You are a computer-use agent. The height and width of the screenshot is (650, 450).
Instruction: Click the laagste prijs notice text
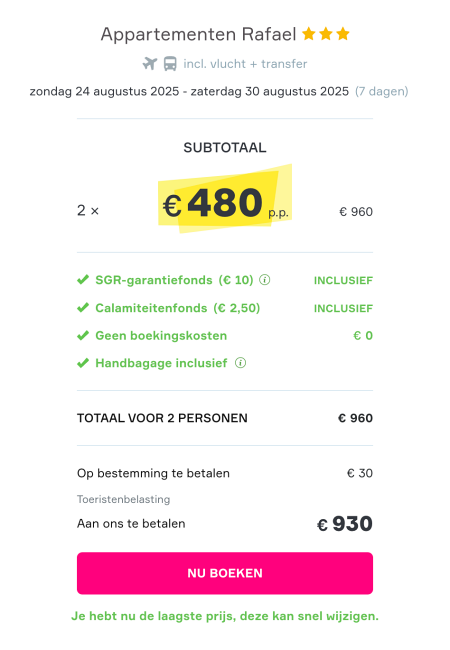pyautogui.click(x=225, y=616)
